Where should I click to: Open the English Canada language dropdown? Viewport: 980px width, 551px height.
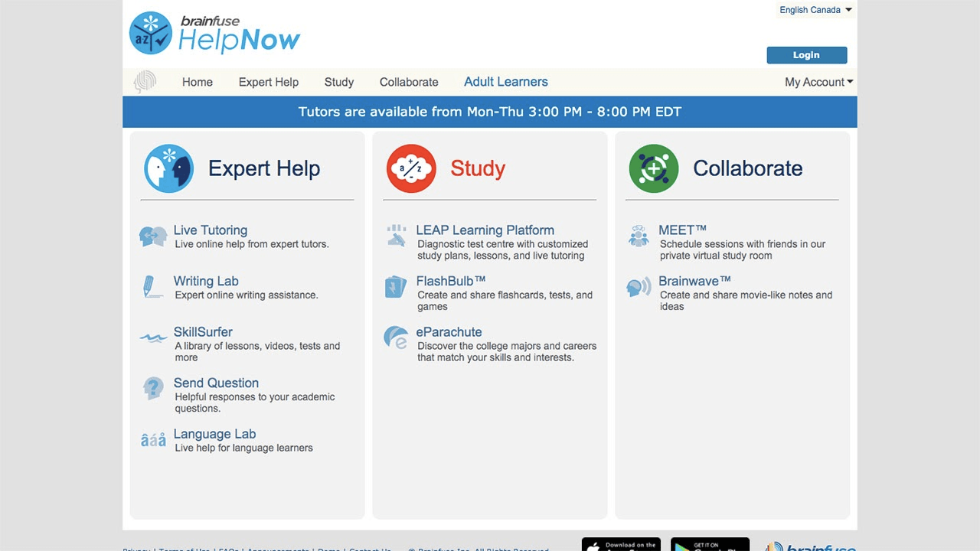815,10
